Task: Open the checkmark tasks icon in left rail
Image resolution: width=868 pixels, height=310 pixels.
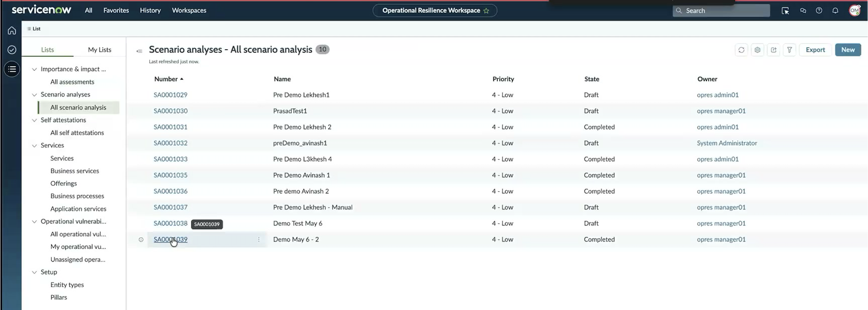Action: point(12,50)
